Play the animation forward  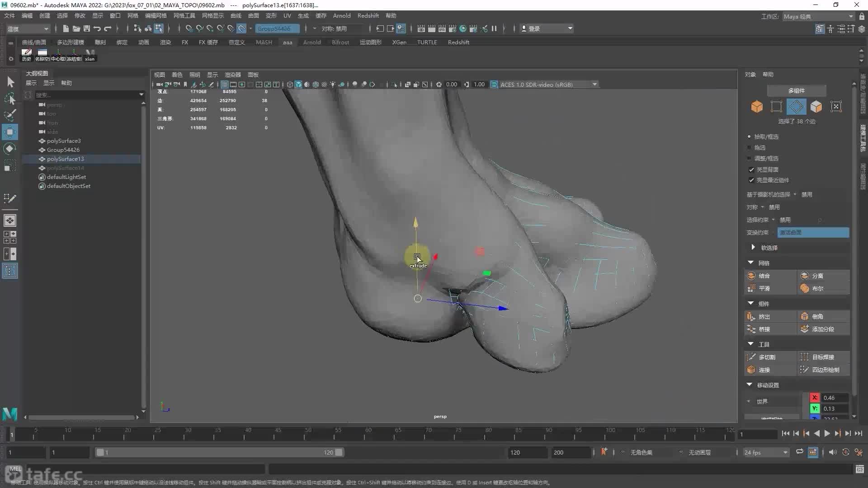coord(827,433)
